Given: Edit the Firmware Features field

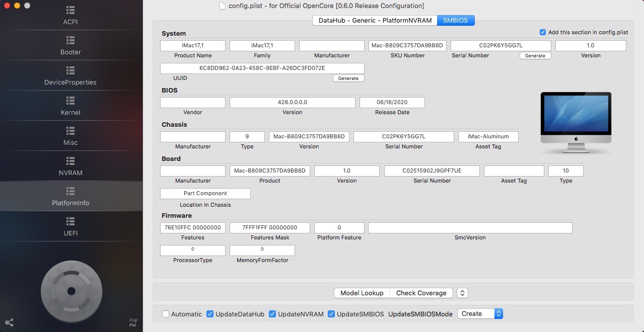Looking at the screenshot, I should [x=193, y=228].
